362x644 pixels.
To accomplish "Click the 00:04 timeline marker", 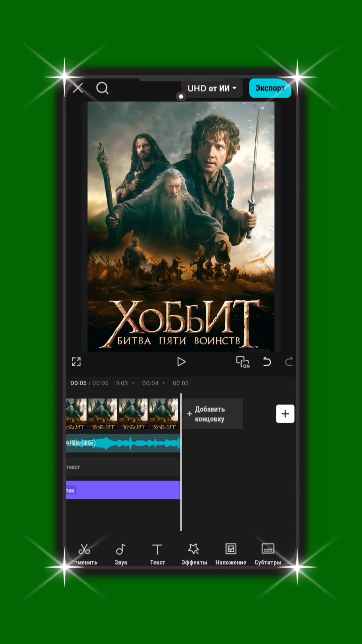I will (150, 383).
